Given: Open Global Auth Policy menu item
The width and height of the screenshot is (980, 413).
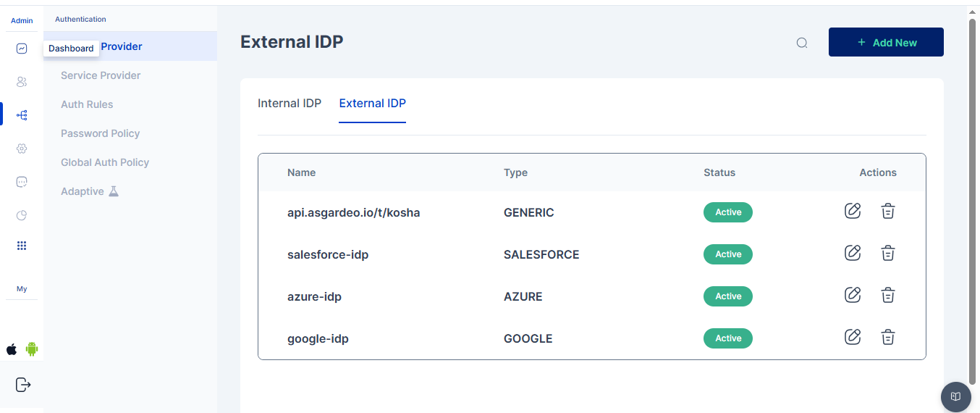Looking at the screenshot, I should point(105,162).
